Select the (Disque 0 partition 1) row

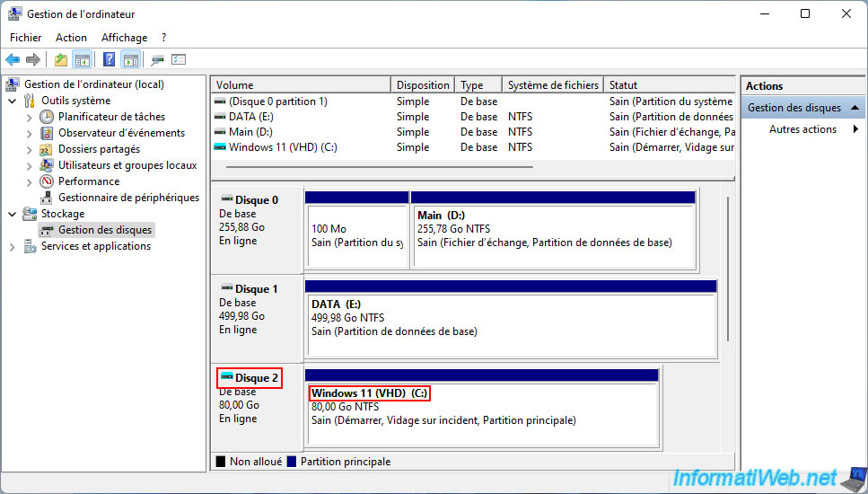[473, 101]
